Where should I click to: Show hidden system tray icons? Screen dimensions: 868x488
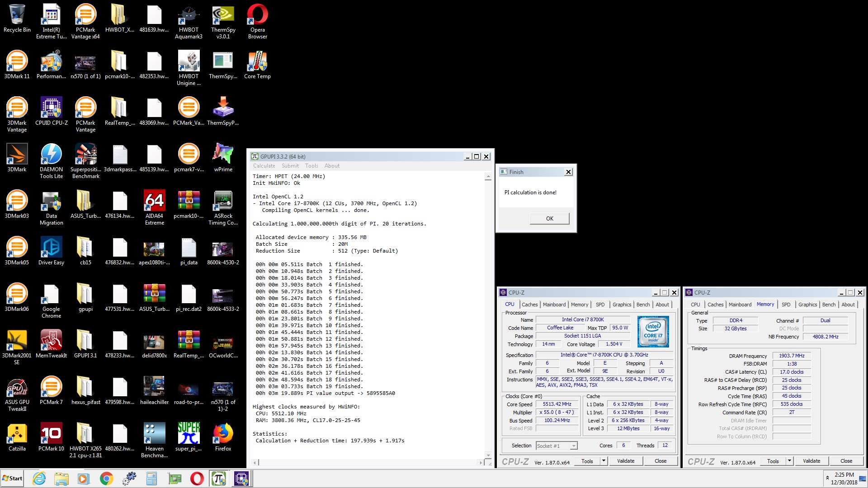click(827, 478)
